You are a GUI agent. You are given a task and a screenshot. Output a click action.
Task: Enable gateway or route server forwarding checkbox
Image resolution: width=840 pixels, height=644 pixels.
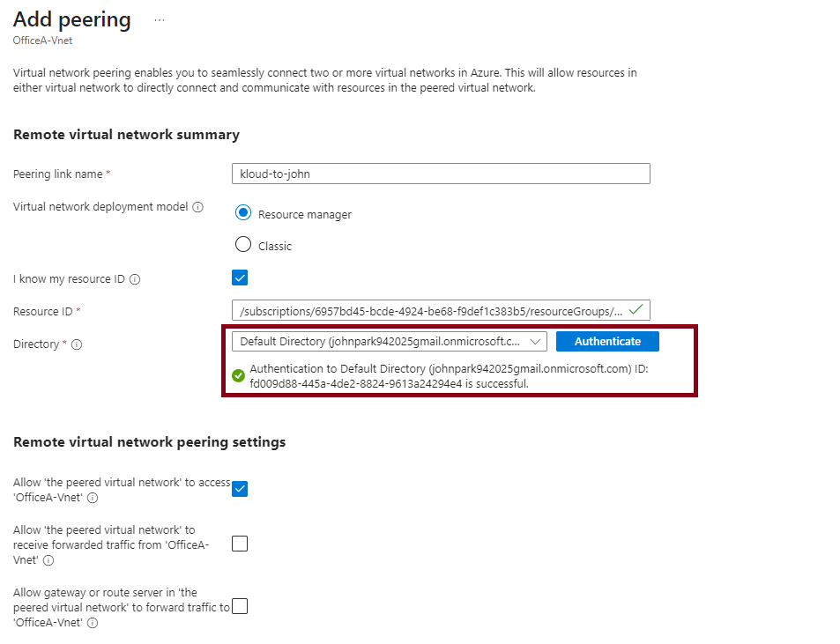pos(240,606)
